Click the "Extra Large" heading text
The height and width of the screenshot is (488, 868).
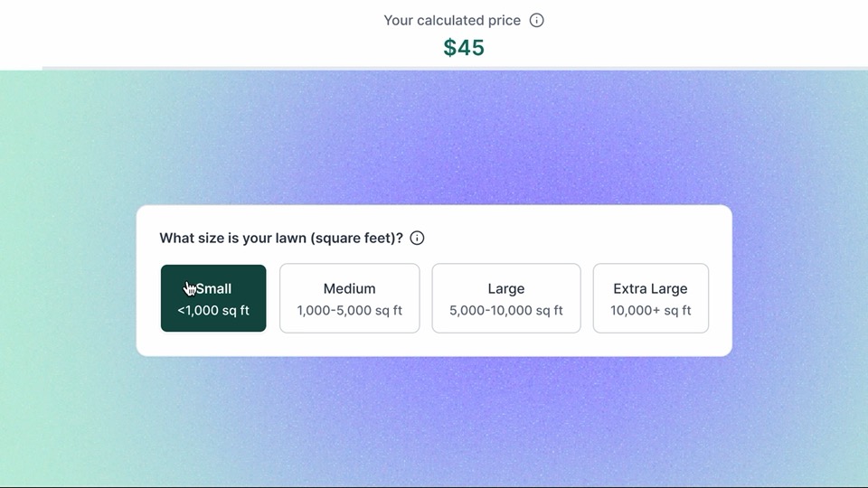coord(650,289)
